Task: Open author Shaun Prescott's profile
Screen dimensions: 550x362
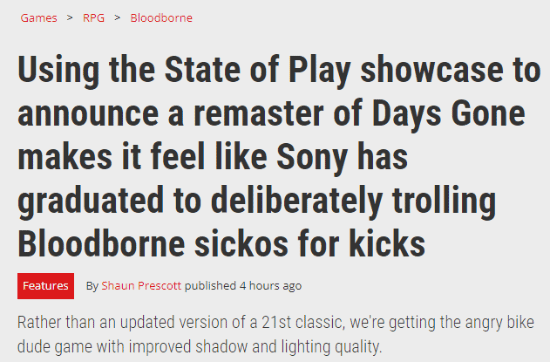Action: [141, 286]
